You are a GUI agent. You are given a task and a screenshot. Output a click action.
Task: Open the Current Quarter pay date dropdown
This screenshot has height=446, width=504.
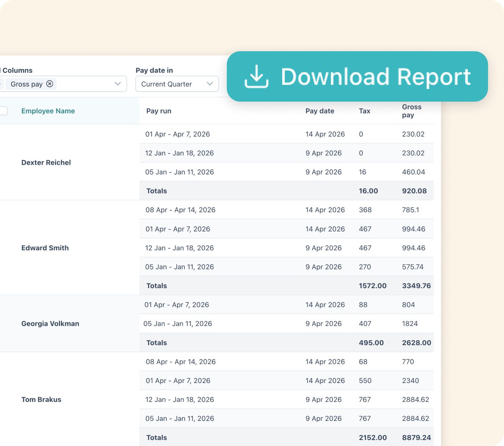[177, 84]
